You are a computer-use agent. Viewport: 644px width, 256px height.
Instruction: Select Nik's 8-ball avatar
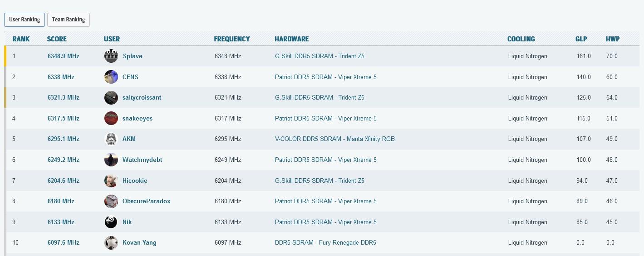(111, 222)
